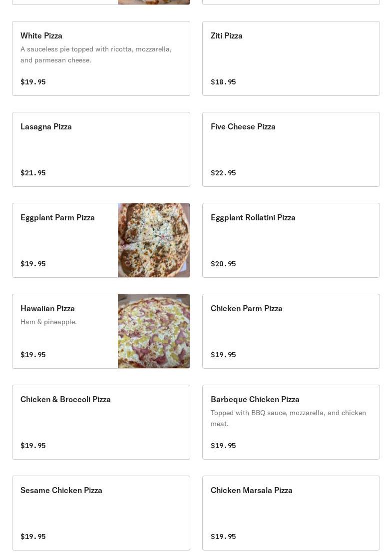
Task: Click the sauceless pie description text
Action: 96,54
